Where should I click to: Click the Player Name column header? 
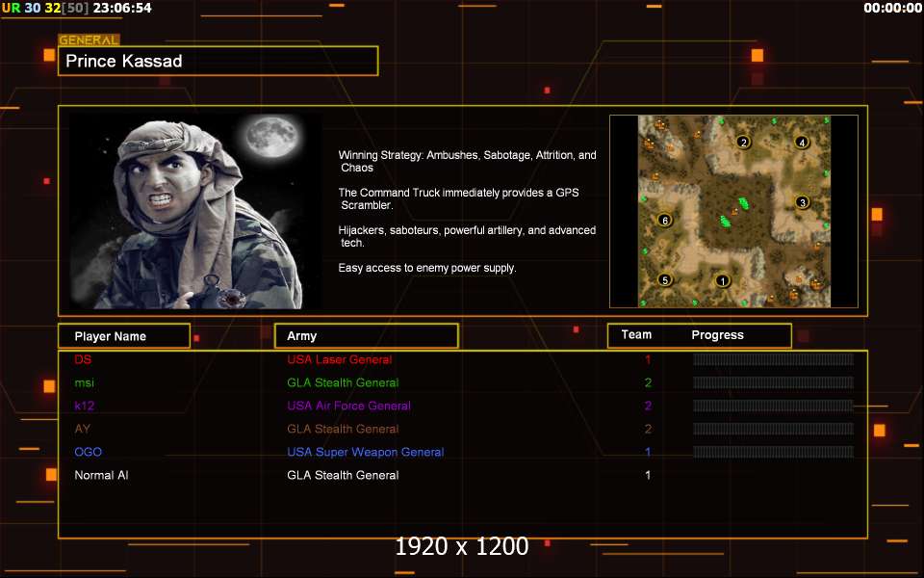[124, 336]
